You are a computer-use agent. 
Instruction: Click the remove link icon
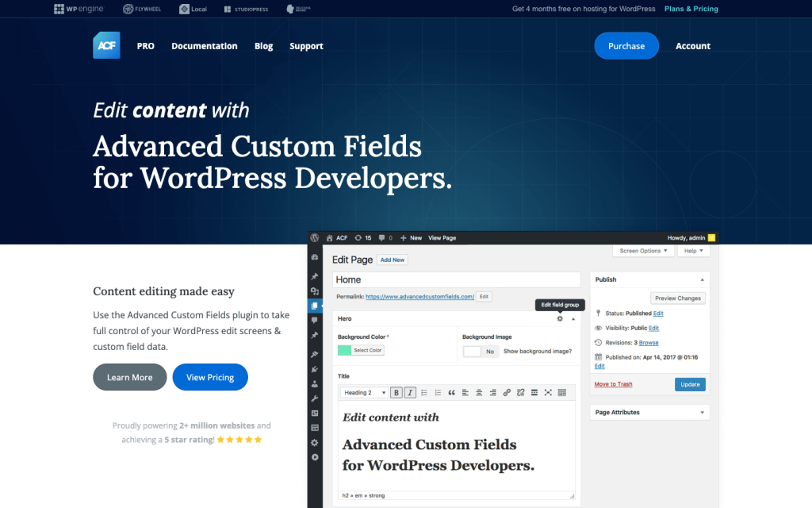tap(520, 392)
